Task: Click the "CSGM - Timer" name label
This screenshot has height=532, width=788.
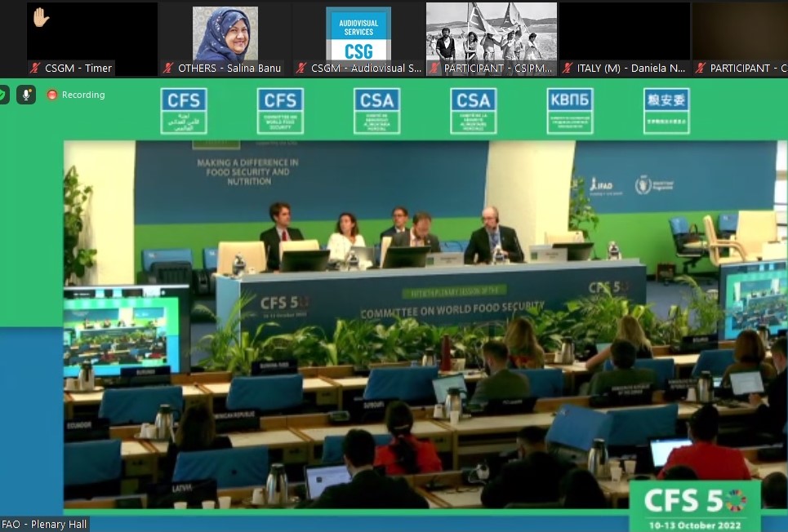Action: 78,69
